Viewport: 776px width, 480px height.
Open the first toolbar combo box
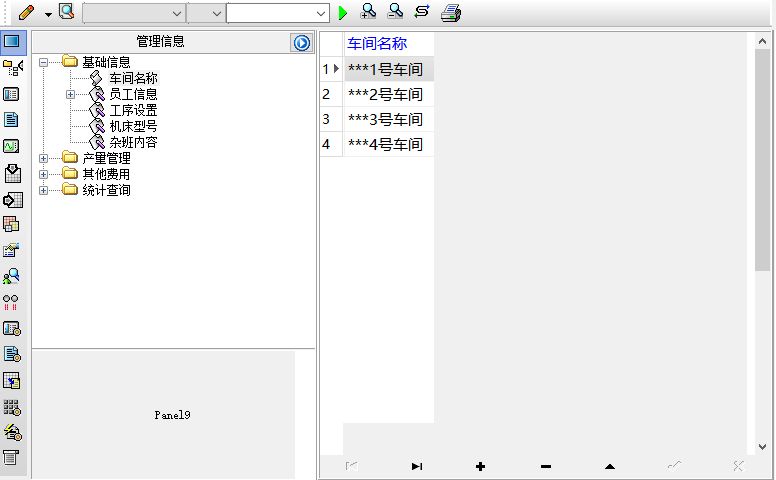(134, 13)
